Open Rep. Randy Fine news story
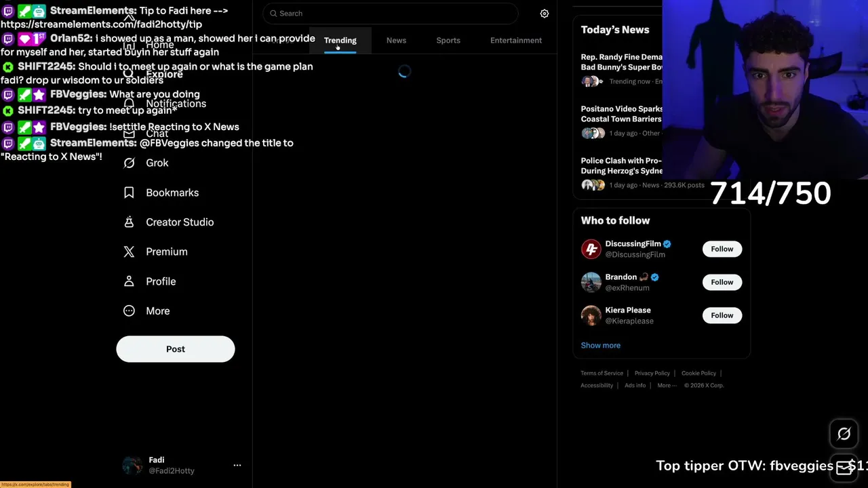 (x=621, y=70)
